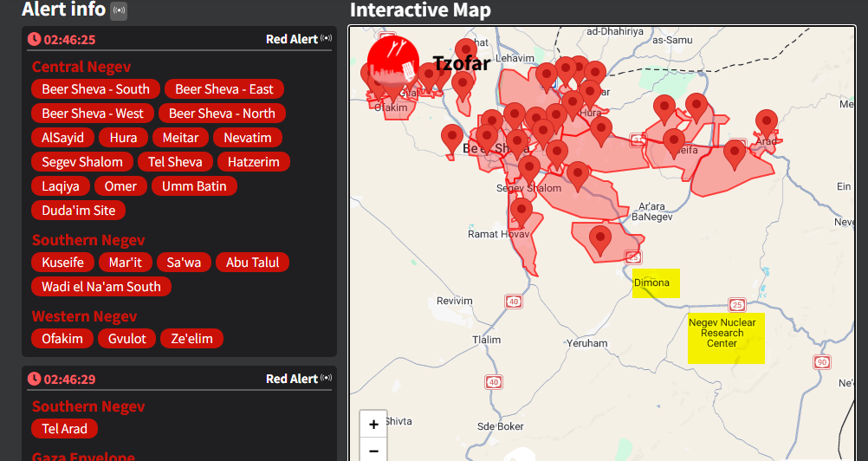Select the Abu Talul tag

[x=252, y=263]
